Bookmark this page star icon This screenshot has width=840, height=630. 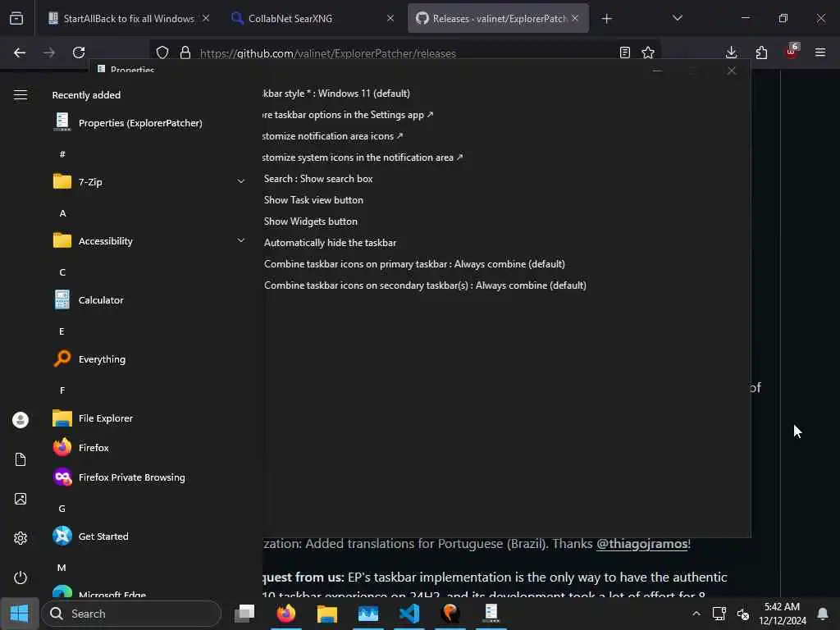tap(648, 52)
